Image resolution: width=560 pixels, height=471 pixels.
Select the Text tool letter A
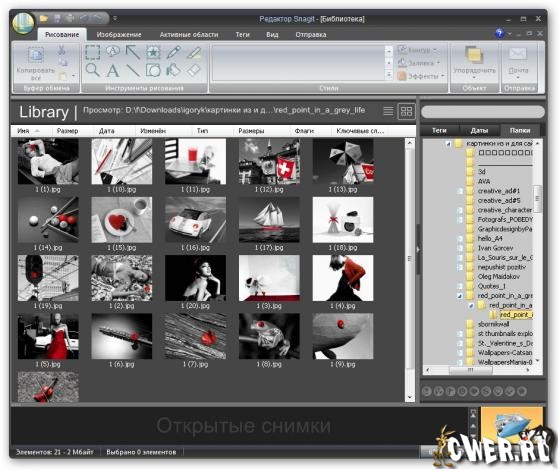tap(113, 70)
